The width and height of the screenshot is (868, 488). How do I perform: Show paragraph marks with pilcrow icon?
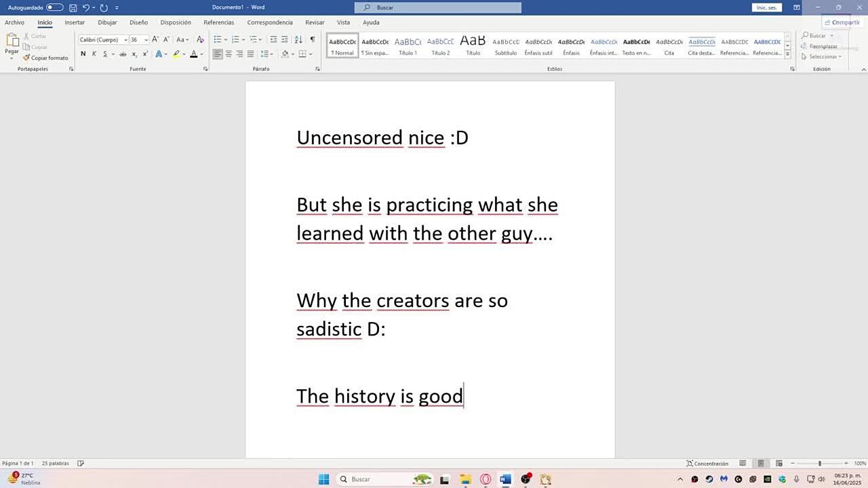coord(313,39)
